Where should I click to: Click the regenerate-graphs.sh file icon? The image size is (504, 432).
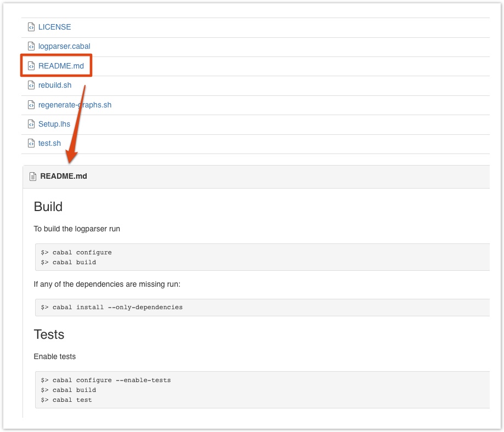click(x=31, y=105)
